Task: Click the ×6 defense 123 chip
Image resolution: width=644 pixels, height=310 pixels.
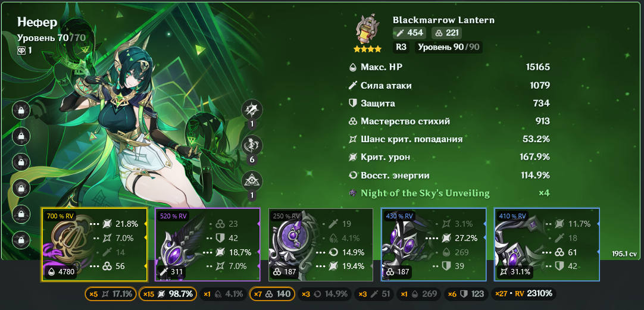Action: (466, 294)
